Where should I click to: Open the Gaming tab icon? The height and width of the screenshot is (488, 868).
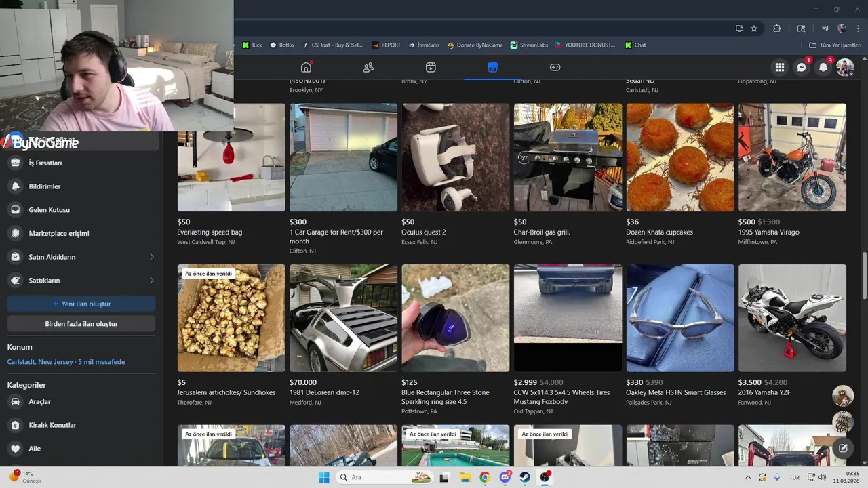[555, 67]
